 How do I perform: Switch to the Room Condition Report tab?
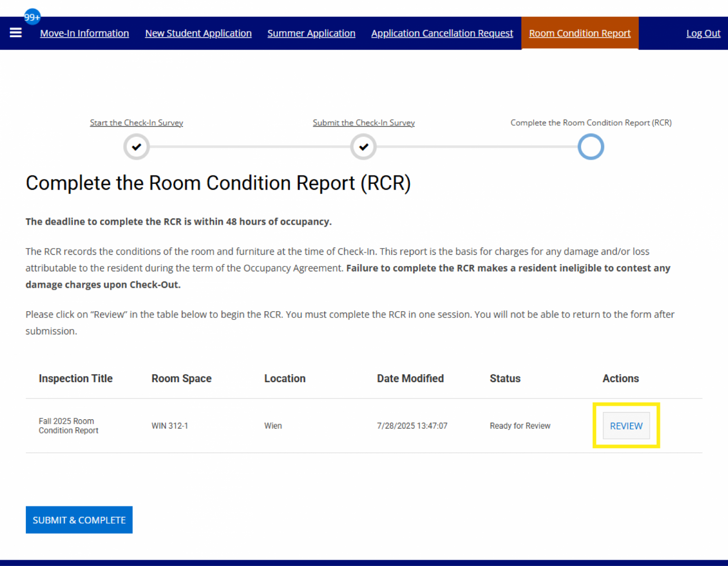[579, 33]
